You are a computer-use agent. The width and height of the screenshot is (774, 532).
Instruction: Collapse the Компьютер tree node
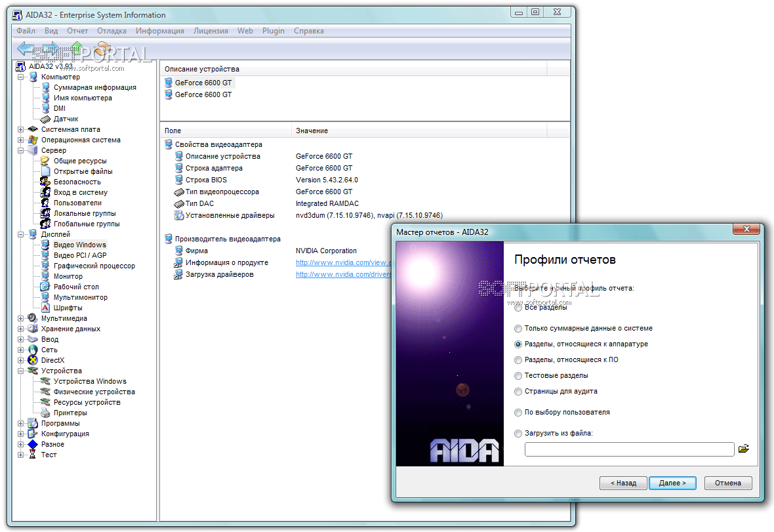click(21, 77)
